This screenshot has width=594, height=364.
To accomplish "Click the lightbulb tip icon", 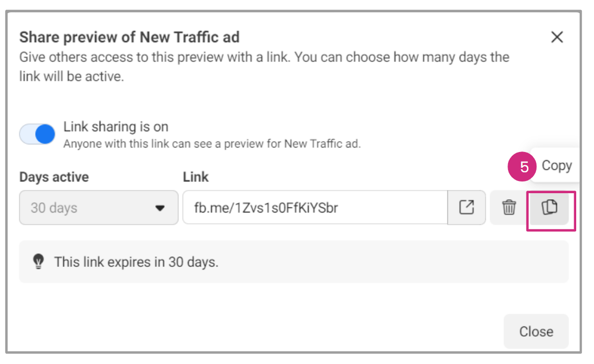I will [x=38, y=262].
